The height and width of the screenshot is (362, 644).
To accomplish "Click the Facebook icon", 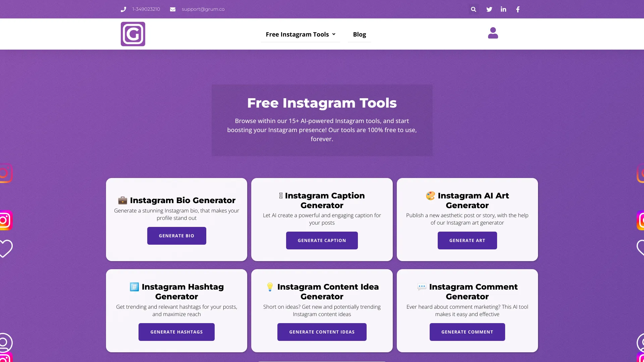I will 518,9.
